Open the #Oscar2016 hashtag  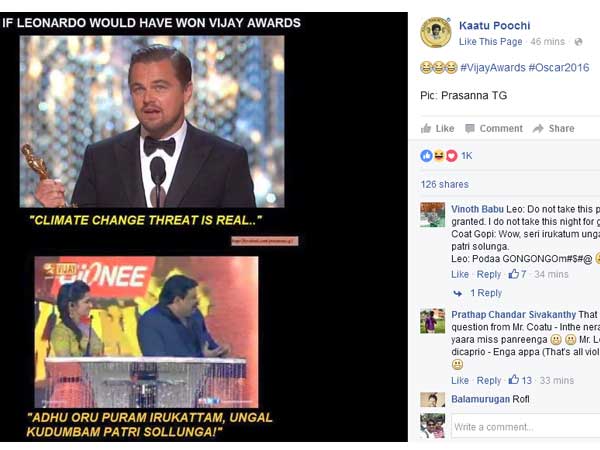point(559,67)
